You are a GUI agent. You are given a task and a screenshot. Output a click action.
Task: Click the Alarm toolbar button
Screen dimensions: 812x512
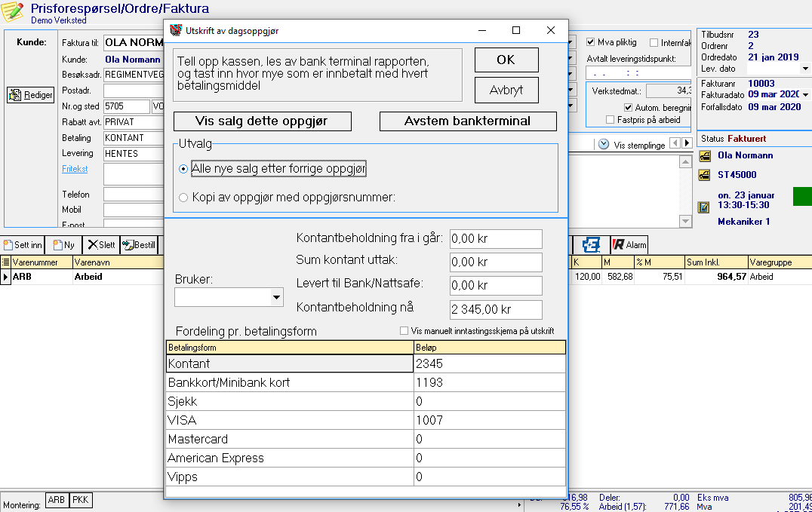[629, 245]
